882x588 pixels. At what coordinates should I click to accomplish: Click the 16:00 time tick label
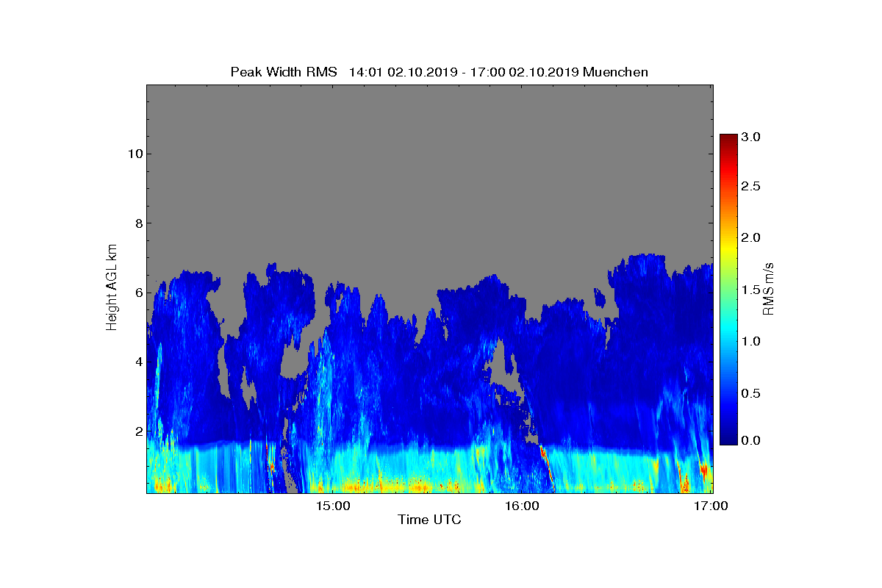(523, 506)
